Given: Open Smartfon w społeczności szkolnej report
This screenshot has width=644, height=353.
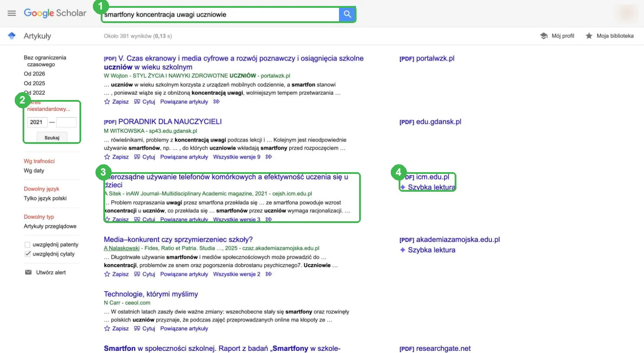Looking at the screenshot, I should pyautogui.click(x=222, y=349).
